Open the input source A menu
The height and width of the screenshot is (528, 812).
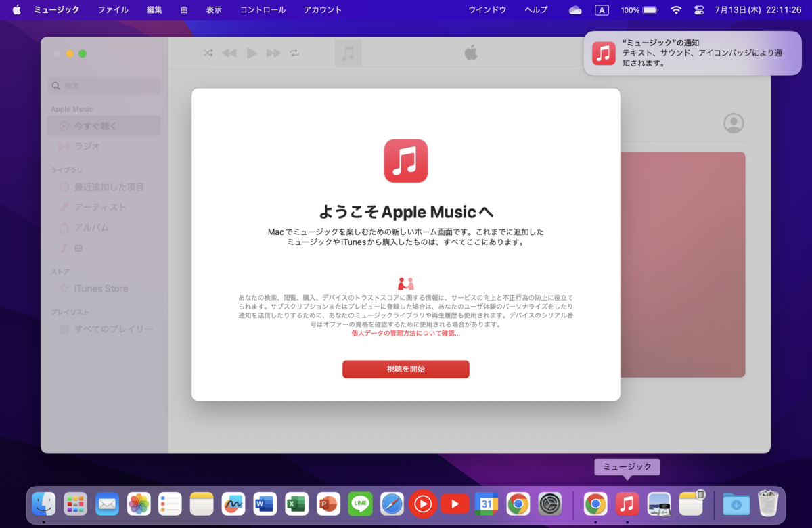(x=602, y=10)
